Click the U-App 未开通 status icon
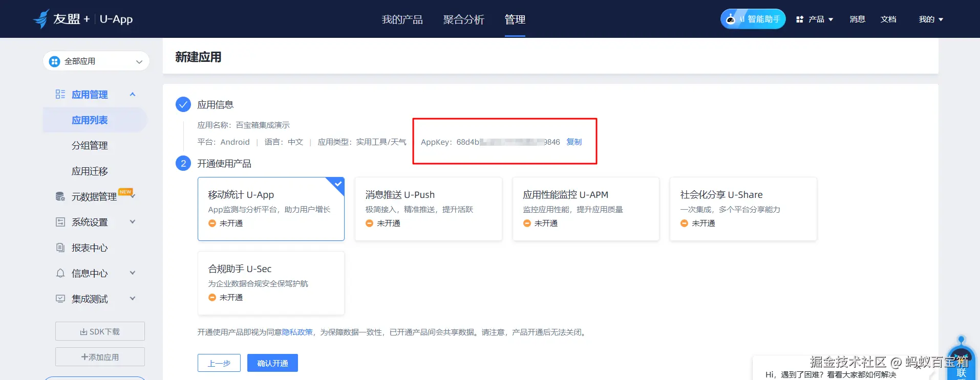This screenshot has width=980, height=380. click(212, 223)
